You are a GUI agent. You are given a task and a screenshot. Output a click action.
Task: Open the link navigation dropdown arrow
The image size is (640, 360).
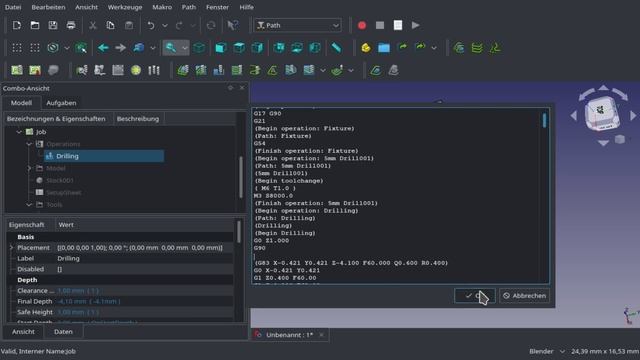(153, 48)
